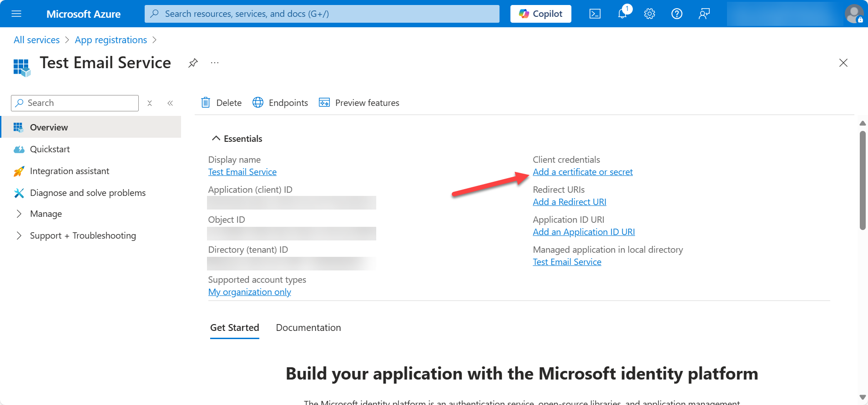The image size is (868, 405).
Task: View notifications bell icon
Action: (623, 14)
